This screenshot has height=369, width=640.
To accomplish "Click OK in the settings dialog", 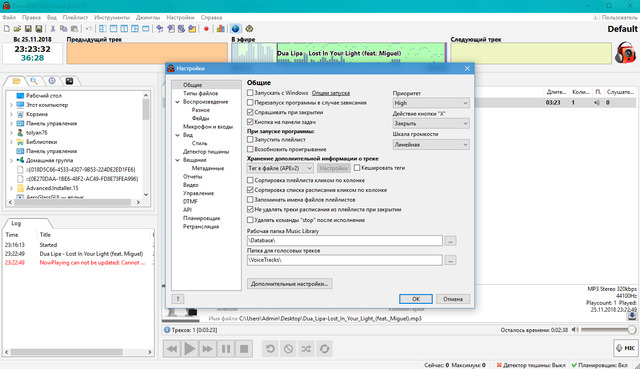I will (416, 299).
